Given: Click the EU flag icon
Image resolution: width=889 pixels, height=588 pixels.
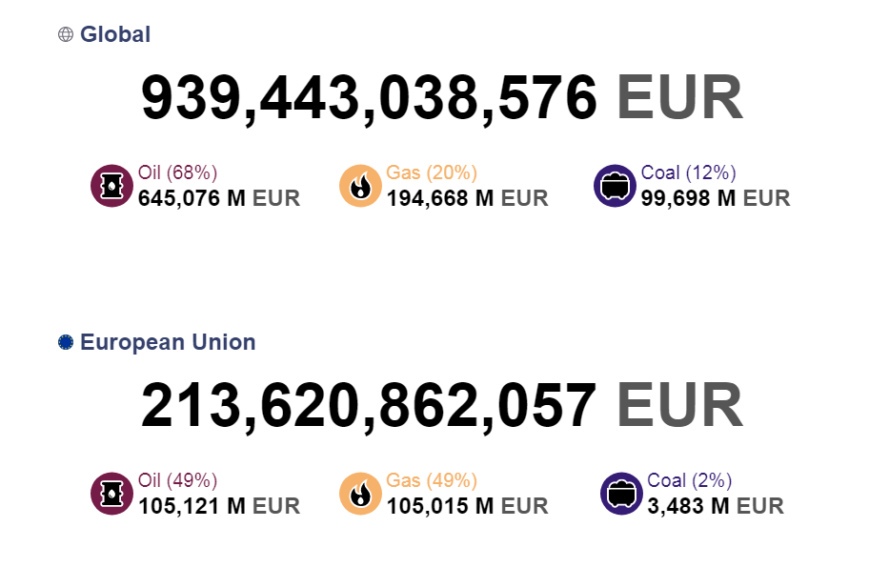Looking at the screenshot, I should coord(66,342).
